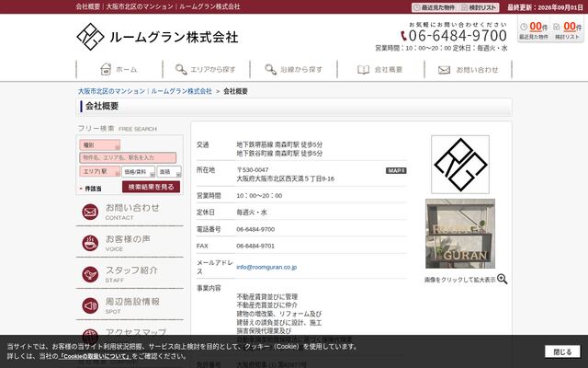Open 周辺施設情報 SPOT sidebar link
The image size is (588, 368).
coord(130,305)
